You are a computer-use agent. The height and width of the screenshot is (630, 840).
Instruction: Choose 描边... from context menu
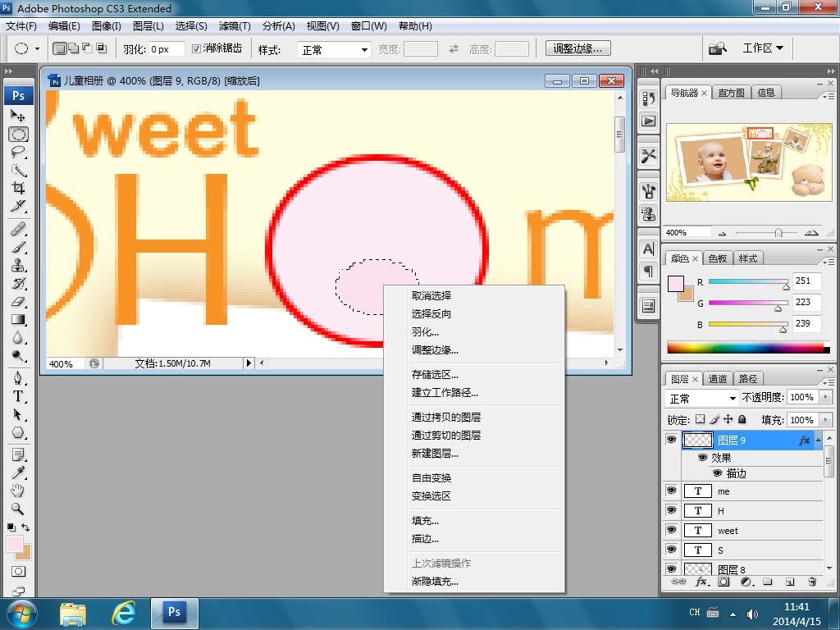pos(426,539)
